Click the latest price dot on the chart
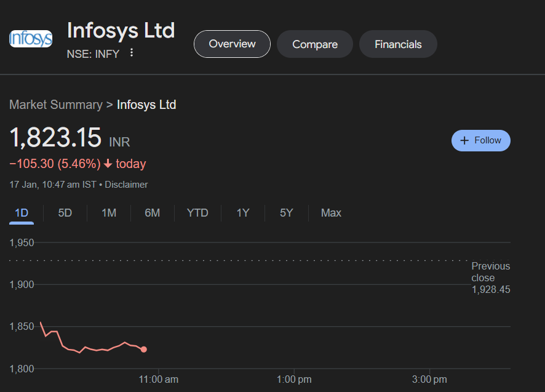The height and width of the screenshot is (392, 545). (x=144, y=349)
